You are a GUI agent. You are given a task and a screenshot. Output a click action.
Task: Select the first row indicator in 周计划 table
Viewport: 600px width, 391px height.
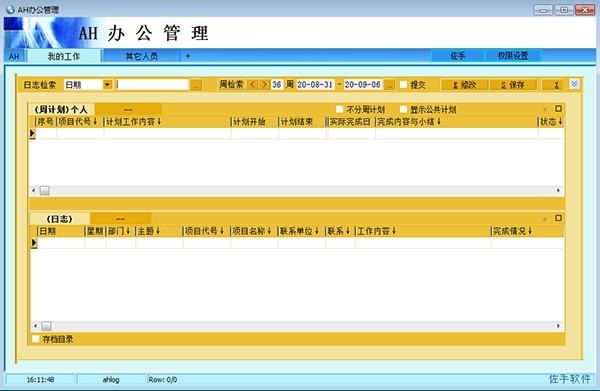tap(32, 133)
